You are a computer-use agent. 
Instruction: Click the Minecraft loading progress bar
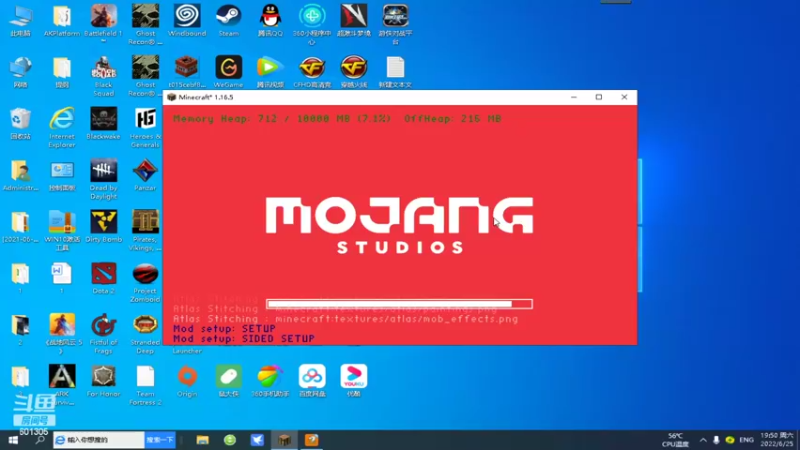pyautogui.click(x=399, y=304)
